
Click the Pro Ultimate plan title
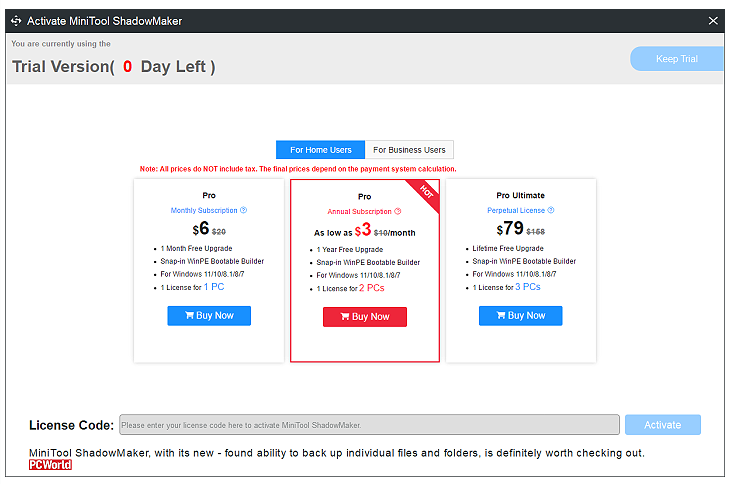coord(520,195)
